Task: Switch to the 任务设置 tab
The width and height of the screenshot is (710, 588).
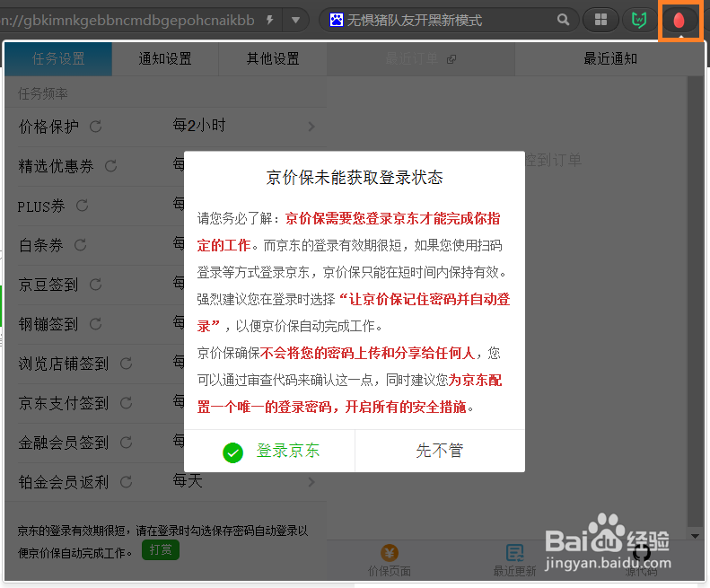Action: click(58, 59)
